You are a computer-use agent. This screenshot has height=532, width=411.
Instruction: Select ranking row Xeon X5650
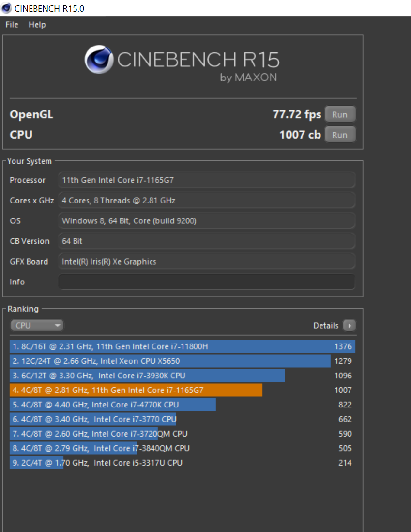coord(183,361)
